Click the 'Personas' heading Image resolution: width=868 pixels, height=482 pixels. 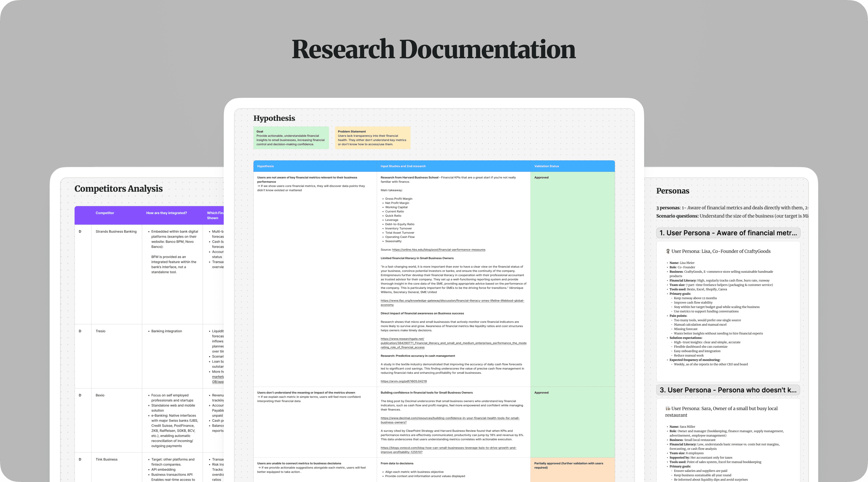pyautogui.click(x=673, y=191)
